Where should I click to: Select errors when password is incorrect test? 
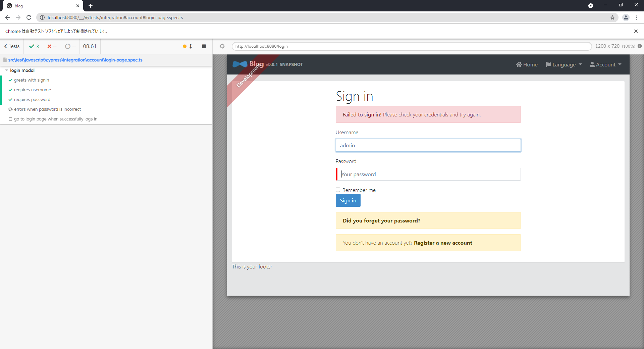pos(47,109)
